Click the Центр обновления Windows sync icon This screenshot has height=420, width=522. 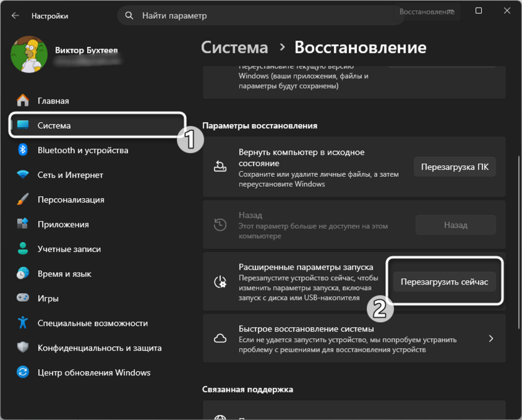[23, 372]
